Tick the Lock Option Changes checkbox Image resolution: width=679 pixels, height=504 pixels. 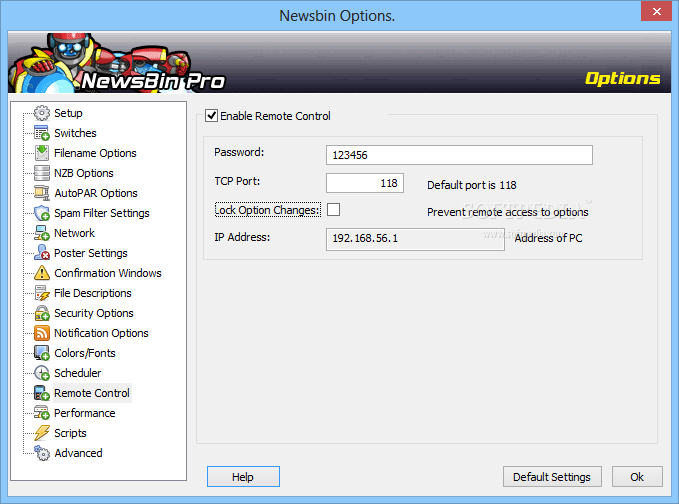coord(333,210)
